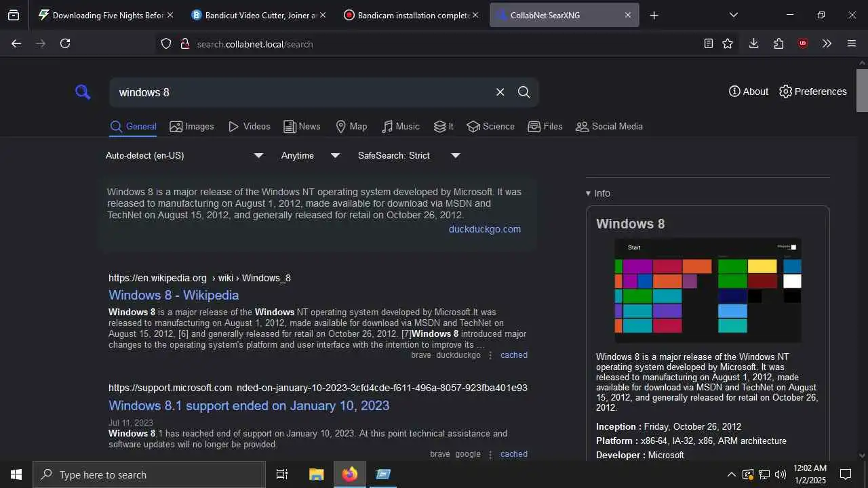
Task: Switch to the Science tab
Action: click(491, 127)
